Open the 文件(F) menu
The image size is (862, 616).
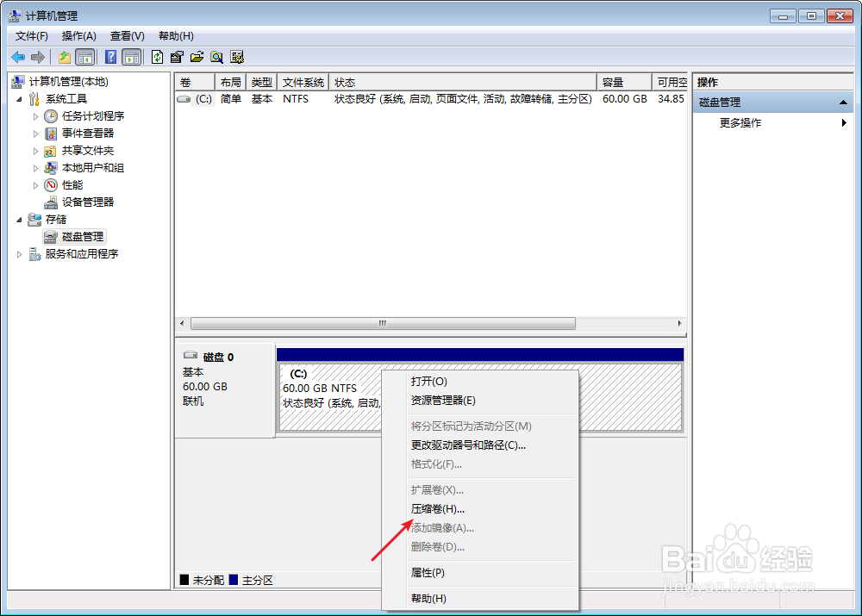tap(31, 36)
